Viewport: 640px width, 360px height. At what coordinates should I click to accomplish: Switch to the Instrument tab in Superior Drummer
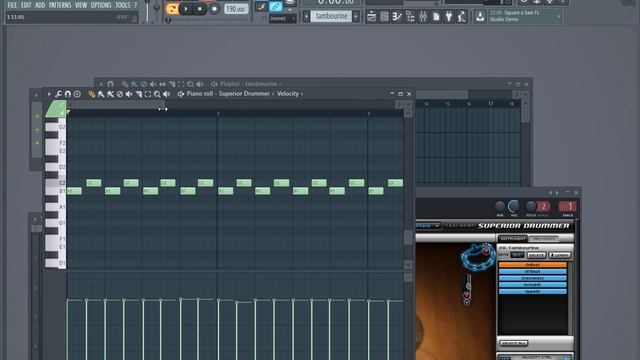click(x=513, y=238)
